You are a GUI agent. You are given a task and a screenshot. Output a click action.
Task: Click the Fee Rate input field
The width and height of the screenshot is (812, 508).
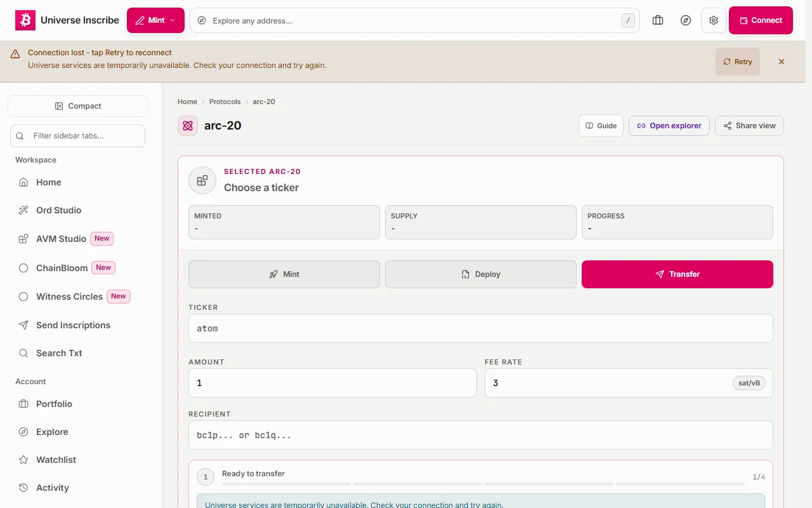click(629, 383)
